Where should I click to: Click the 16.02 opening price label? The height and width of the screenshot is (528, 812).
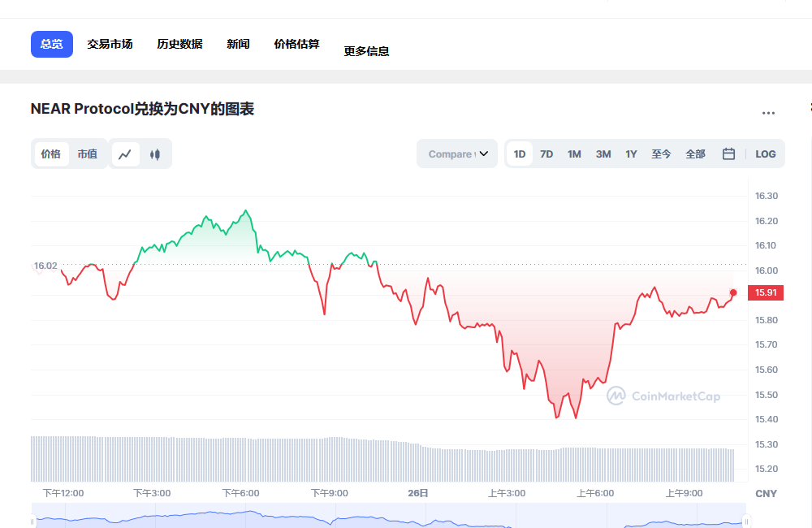click(x=45, y=266)
